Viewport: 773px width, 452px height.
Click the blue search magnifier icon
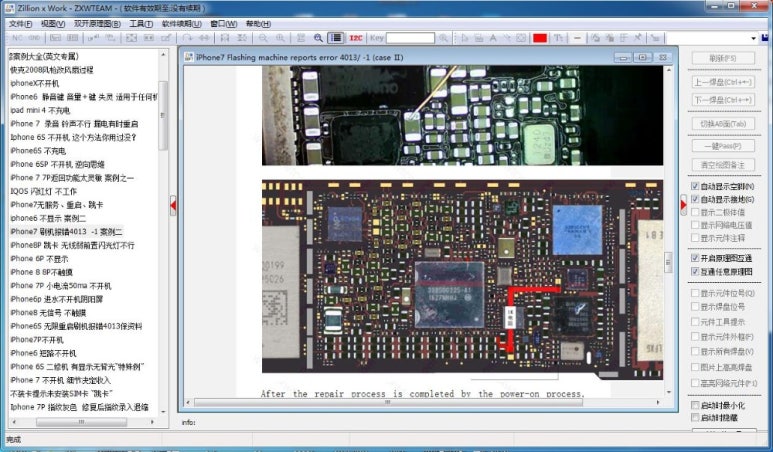coord(318,38)
